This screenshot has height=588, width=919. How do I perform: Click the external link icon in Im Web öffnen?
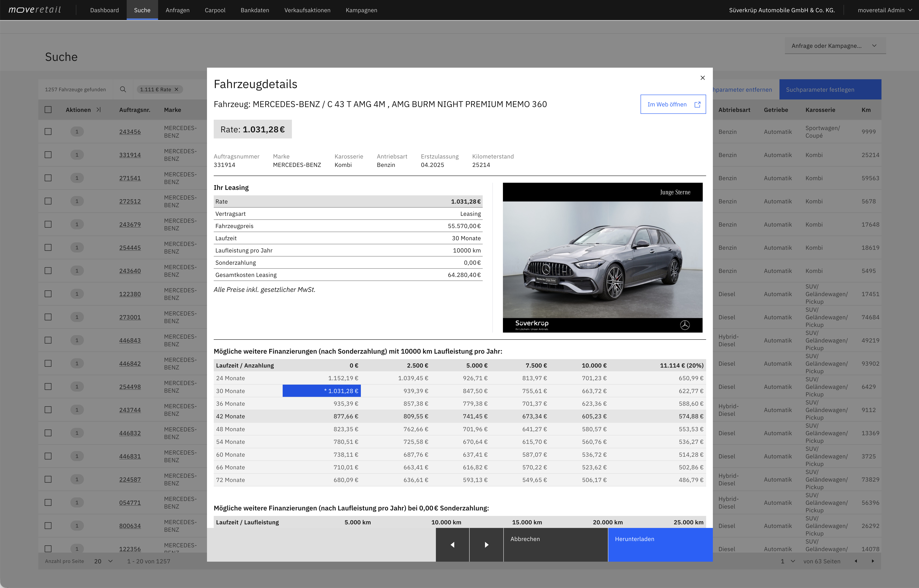pos(697,105)
